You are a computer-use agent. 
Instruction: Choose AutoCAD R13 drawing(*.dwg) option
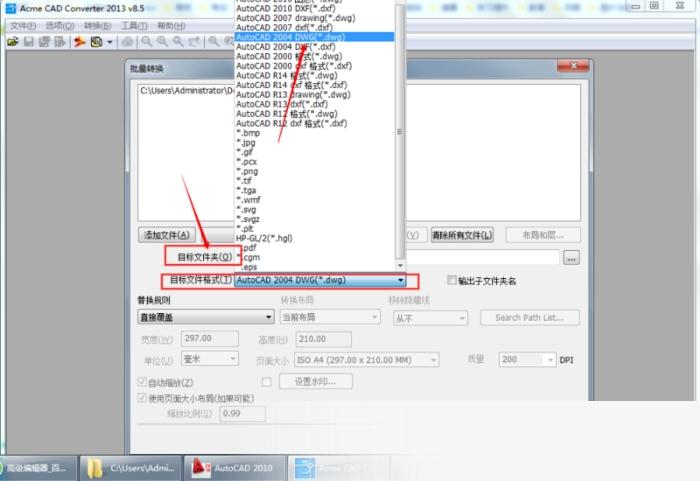(314, 95)
